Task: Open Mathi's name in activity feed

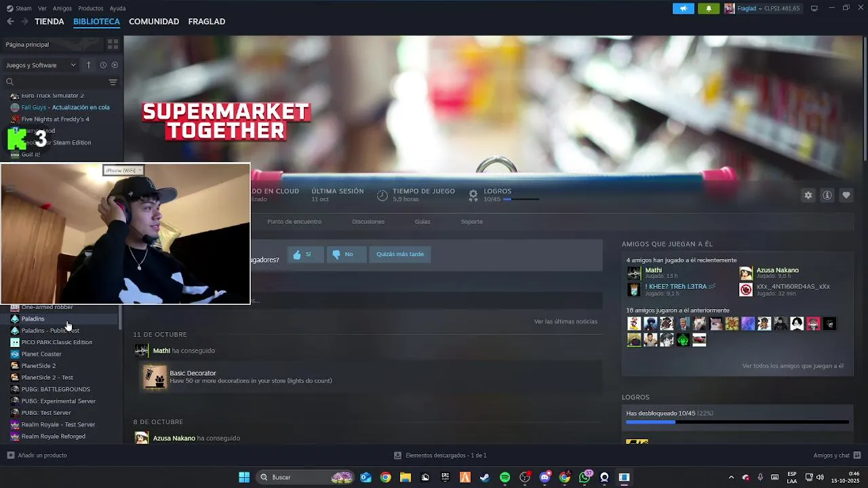Action: [x=161, y=350]
